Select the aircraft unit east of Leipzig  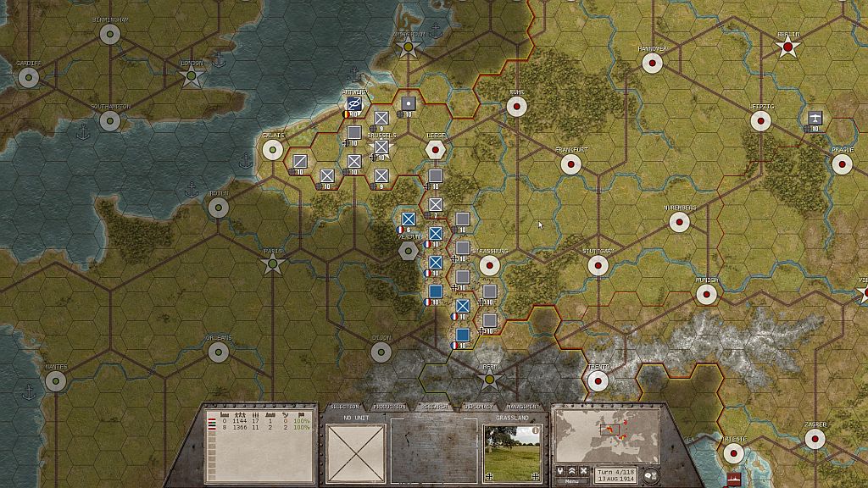(815, 118)
